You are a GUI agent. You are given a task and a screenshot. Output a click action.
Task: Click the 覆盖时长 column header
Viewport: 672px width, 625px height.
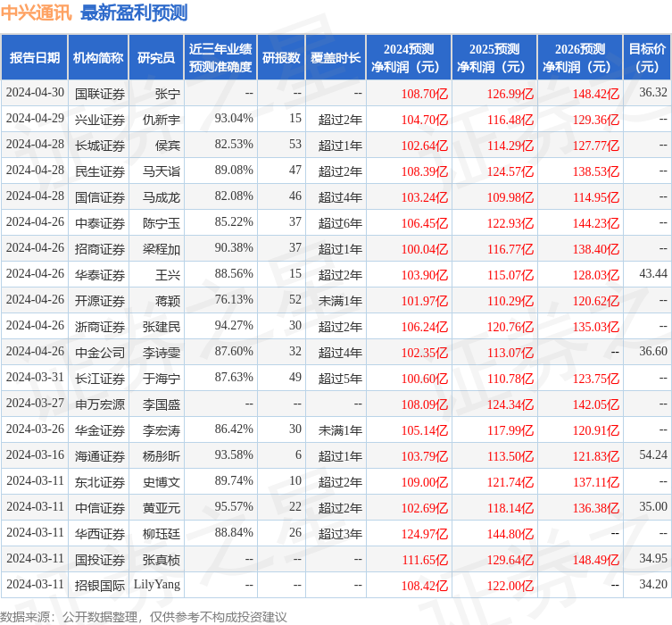pyautogui.click(x=336, y=57)
